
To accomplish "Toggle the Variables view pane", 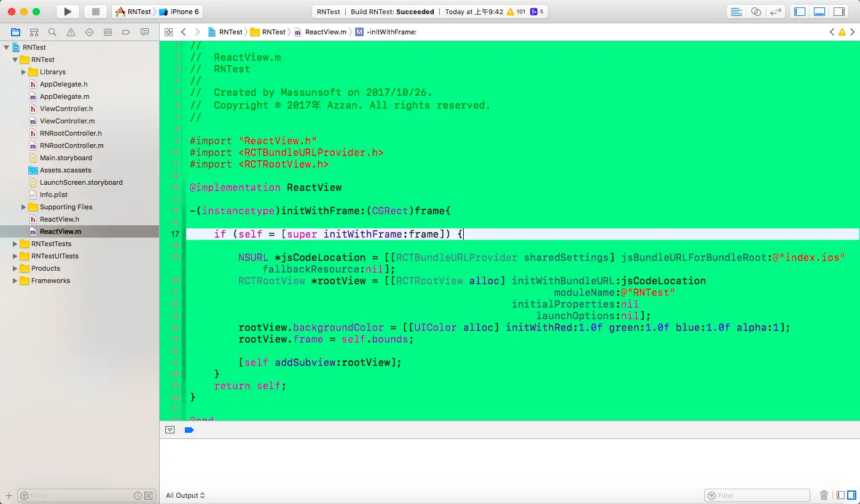I will [x=841, y=495].
